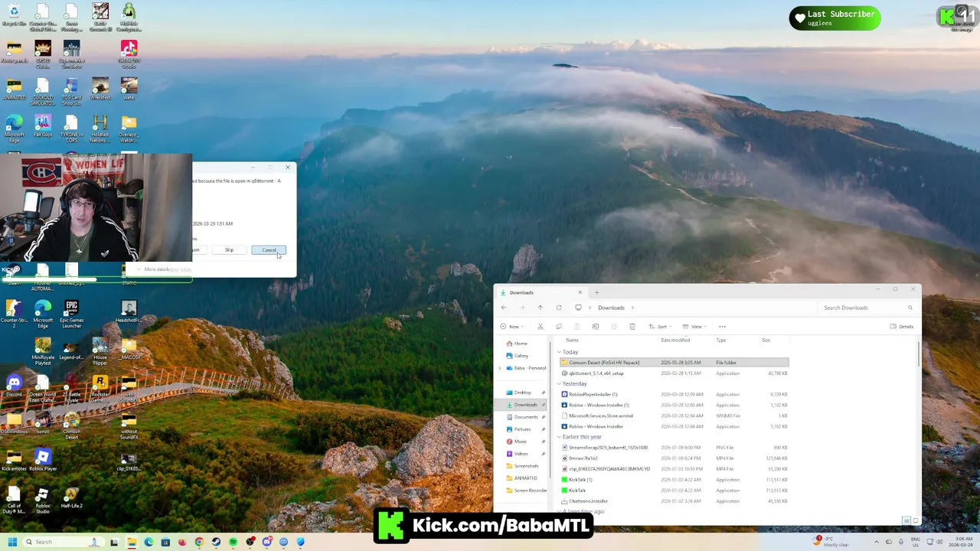Collapse the Earlier this year group
980x551 pixels.
click(x=560, y=437)
